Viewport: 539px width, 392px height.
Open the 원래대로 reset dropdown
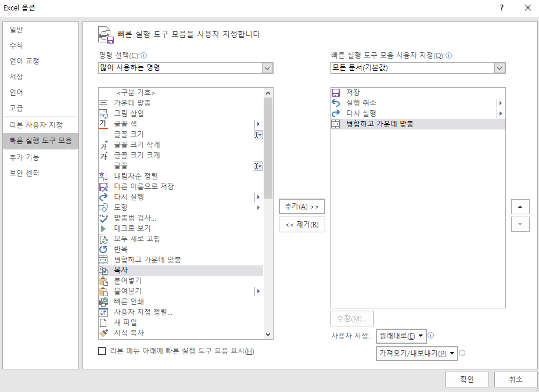pos(401,336)
